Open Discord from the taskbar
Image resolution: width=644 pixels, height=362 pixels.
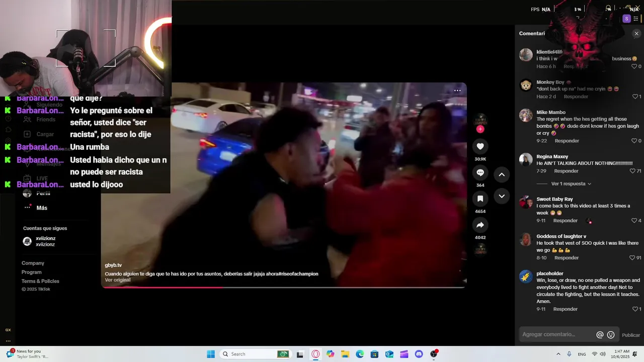pos(419,354)
